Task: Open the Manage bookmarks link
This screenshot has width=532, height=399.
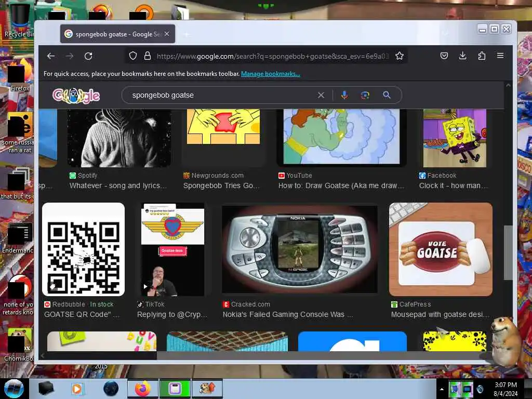Action: 270,74
